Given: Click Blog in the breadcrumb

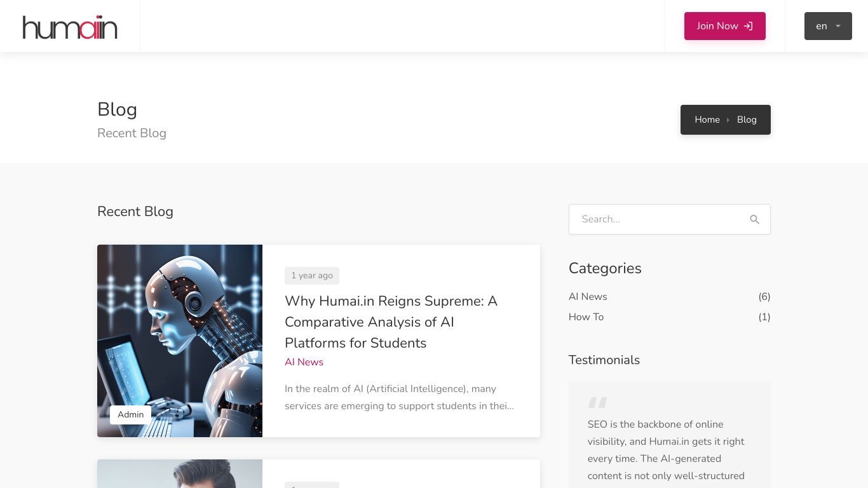Looking at the screenshot, I should pyautogui.click(x=747, y=119).
